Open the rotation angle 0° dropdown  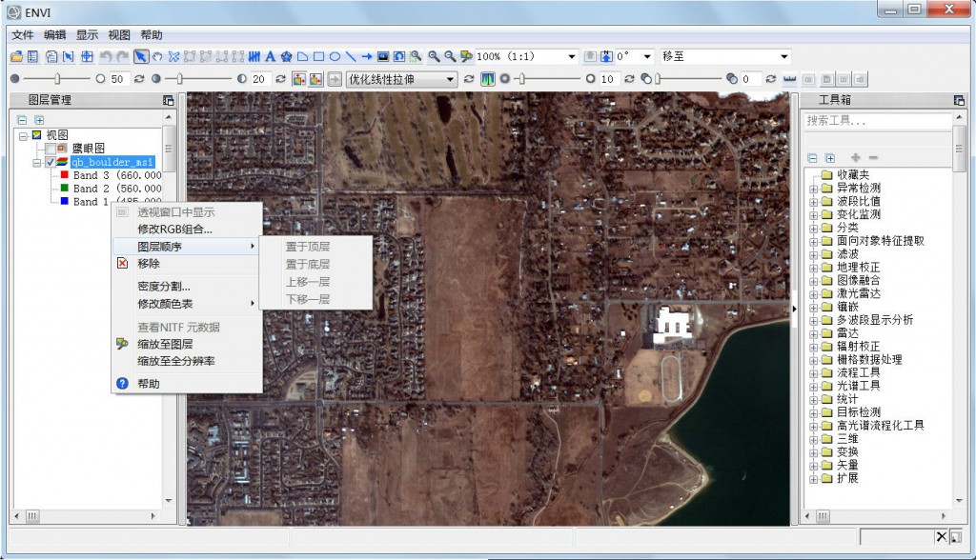pyautogui.click(x=647, y=56)
